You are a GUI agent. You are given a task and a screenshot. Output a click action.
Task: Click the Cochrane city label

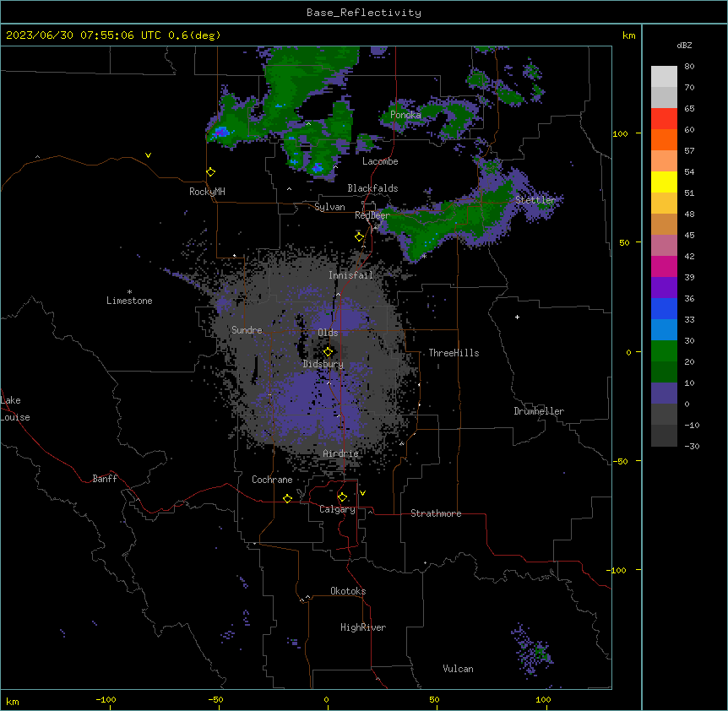(x=272, y=480)
